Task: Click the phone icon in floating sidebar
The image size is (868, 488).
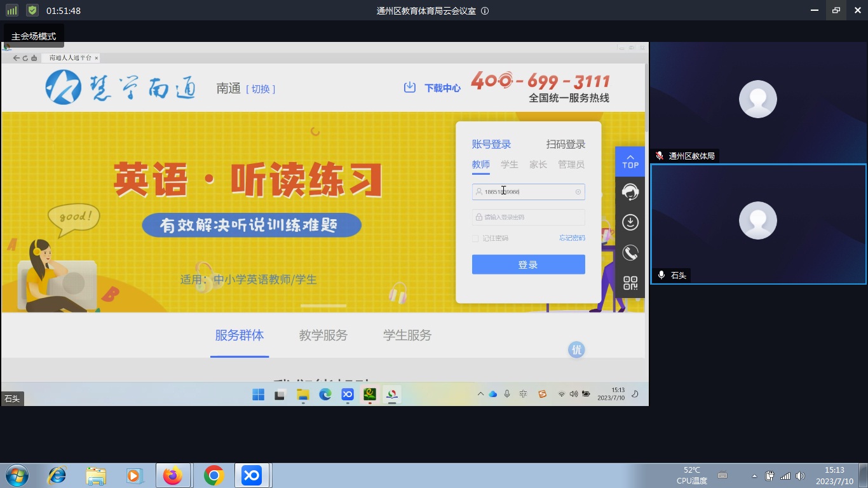Action: click(630, 253)
